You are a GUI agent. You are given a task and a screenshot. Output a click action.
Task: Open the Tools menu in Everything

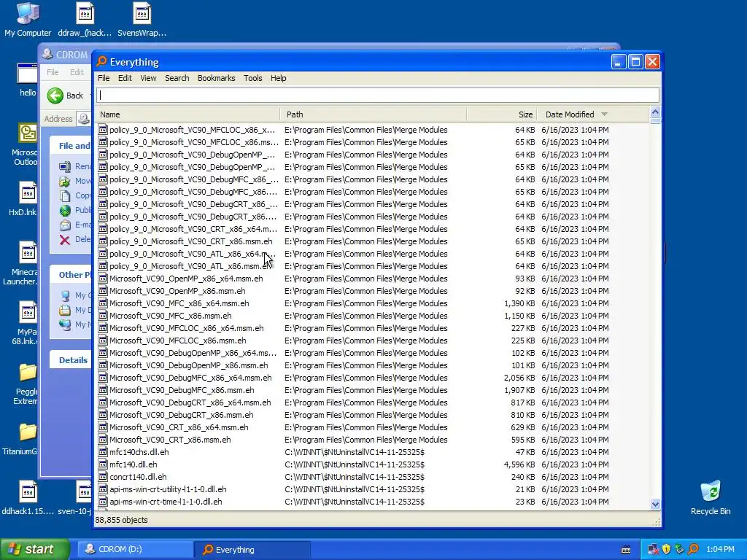252,78
